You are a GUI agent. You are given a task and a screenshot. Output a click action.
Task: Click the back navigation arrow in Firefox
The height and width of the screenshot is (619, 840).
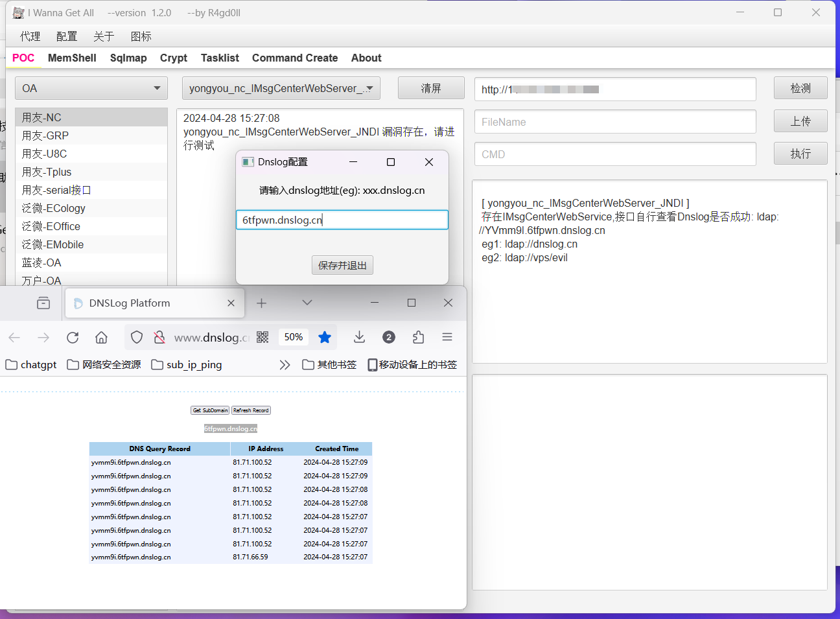click(14, 337)
